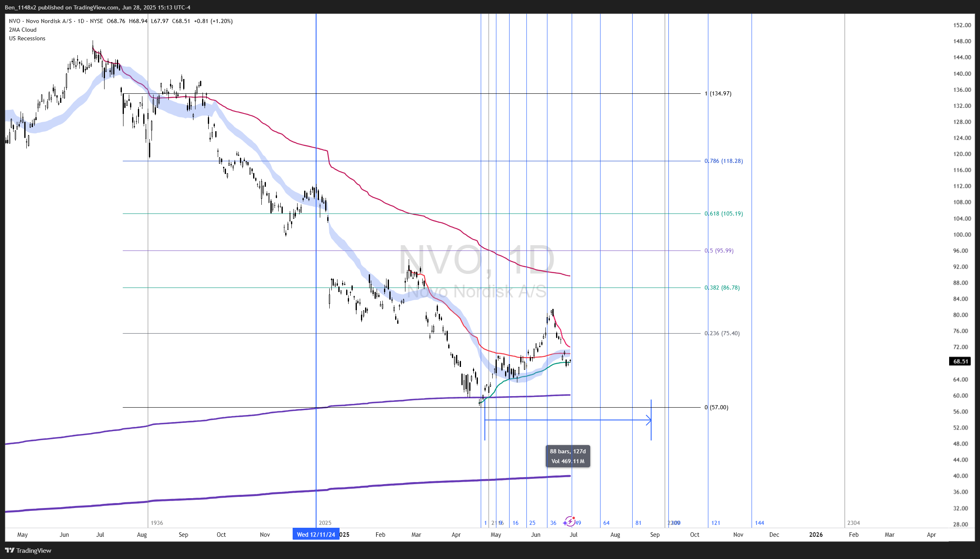The width and height of the screenshot is (980, 559).
Task: Click the purple lightning event icon near Jul
Action: pyautogui.click(x=570, y=522)
